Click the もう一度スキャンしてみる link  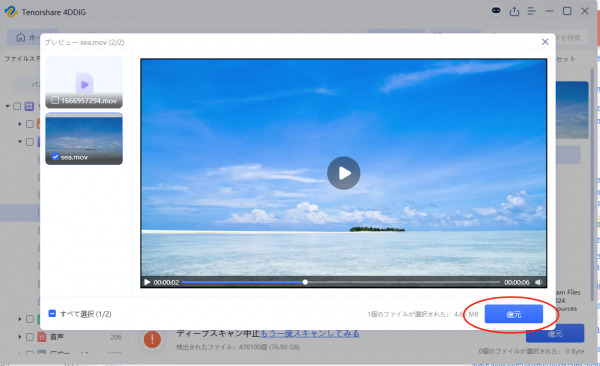click(x=310, y=333)
